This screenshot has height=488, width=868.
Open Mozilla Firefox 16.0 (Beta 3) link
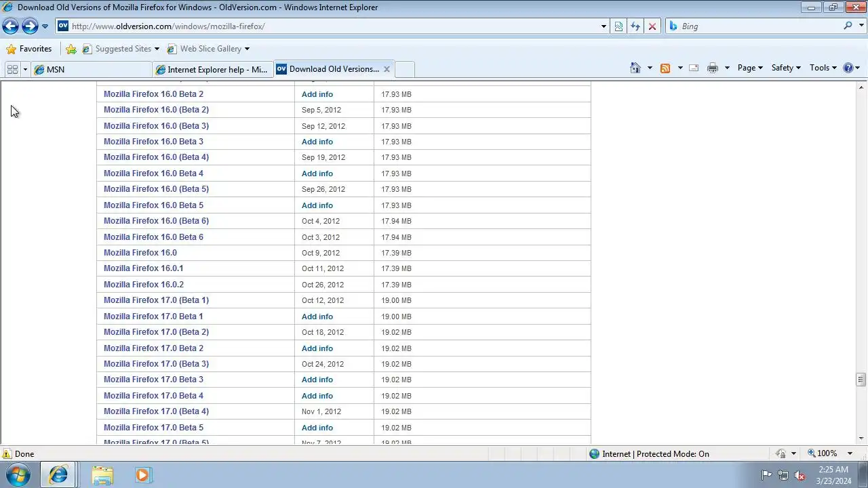[x=156, y=125]
